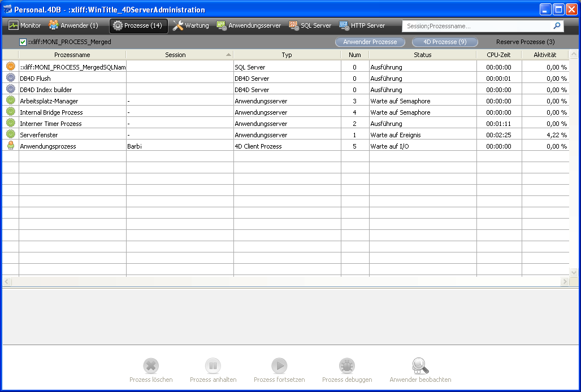Click vertical scrollbar up arrow
The height and width of the screenshot is (392, 581).
click(x=574, y=54)
